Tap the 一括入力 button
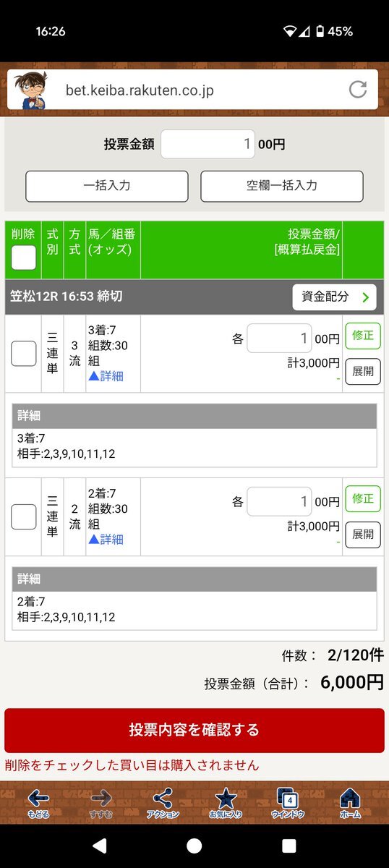389x868 pixels. coord(107,186)
